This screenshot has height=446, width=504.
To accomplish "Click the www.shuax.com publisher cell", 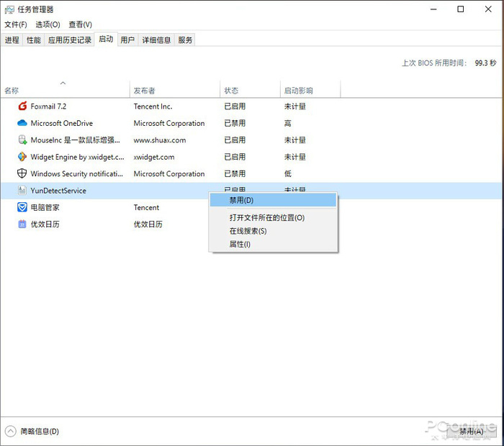I will point(160,140).
